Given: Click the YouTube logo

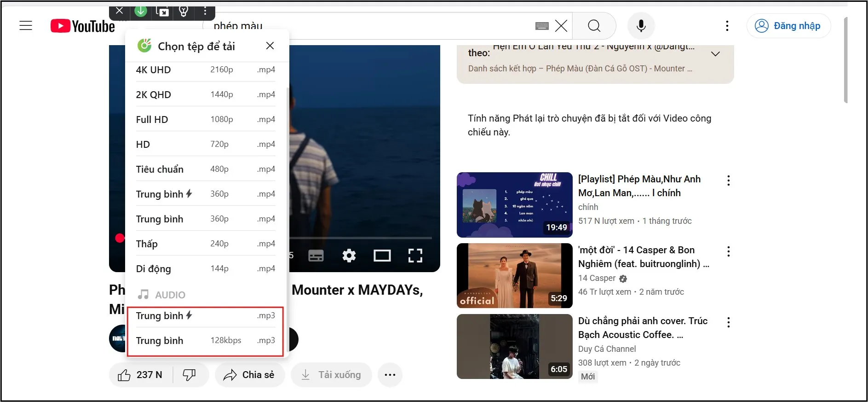Looking at the screenshot, I should coord(83,26).
